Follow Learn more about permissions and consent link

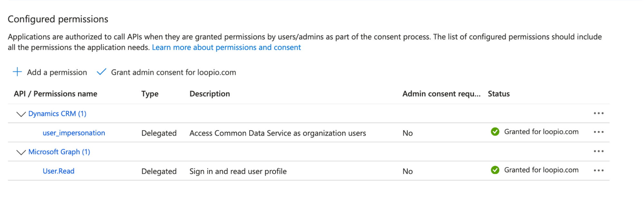point(226,48)
